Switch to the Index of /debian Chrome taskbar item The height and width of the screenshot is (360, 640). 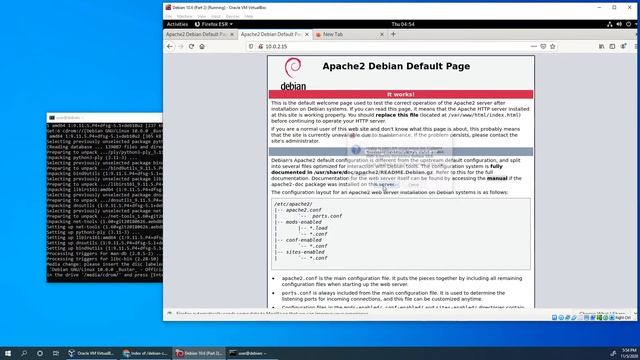[145, 353]
